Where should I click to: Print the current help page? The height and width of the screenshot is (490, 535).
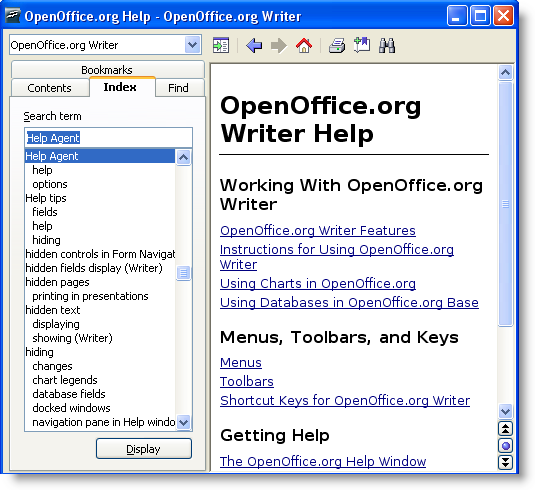[x=337, y=45]
